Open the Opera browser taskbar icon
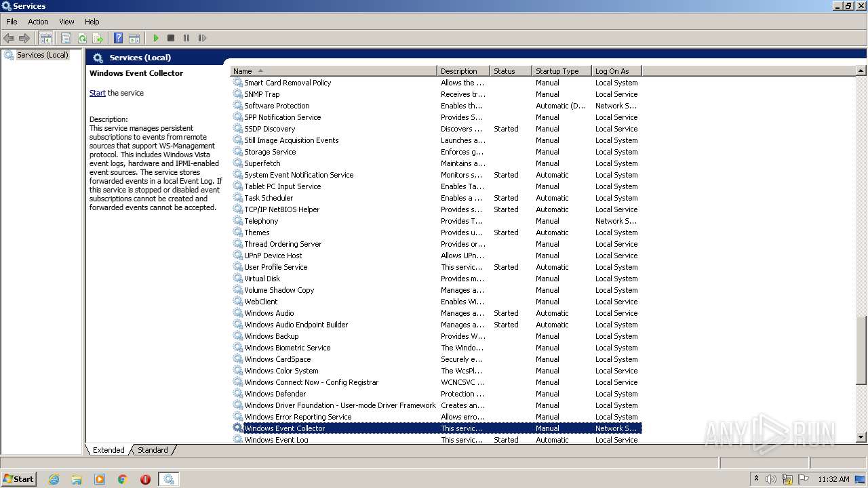 point(145,479)
